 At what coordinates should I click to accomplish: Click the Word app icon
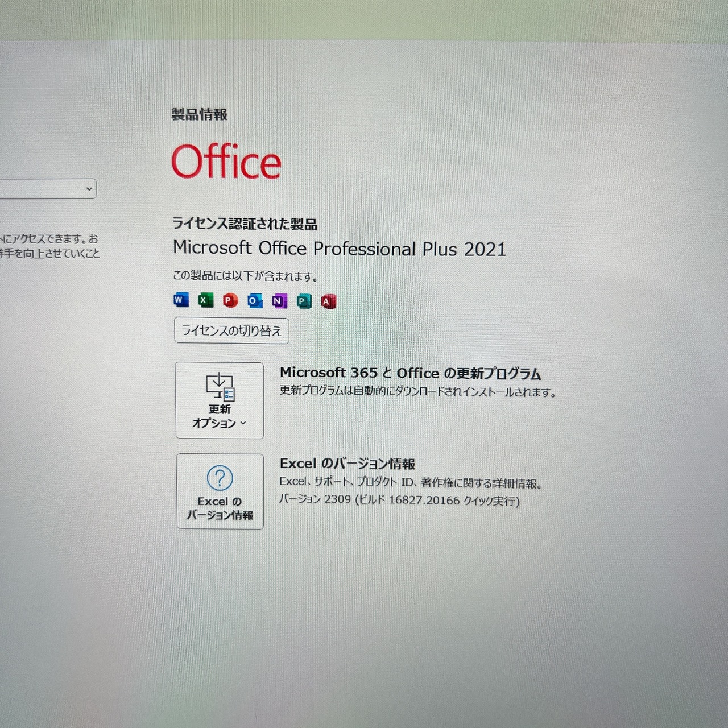[181, 300]
